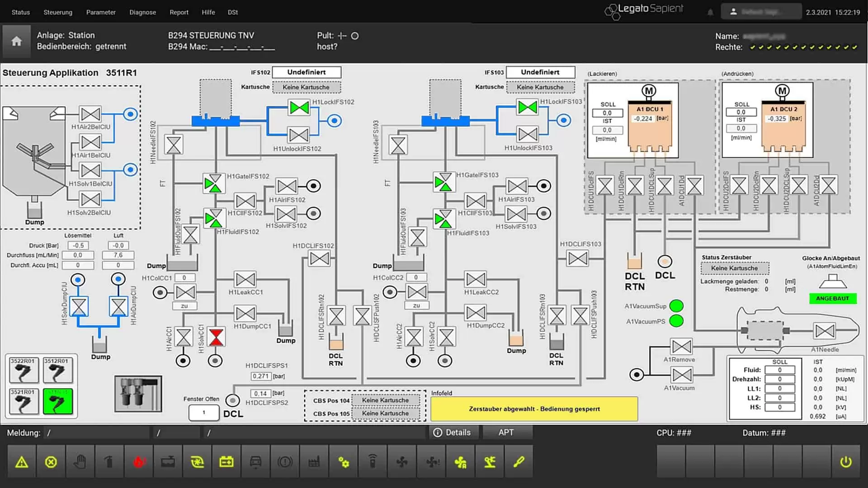Screen dimensions: 868x488
Task: Click the warning triangle icon in bottom toolbar
Action: click(22, 462)
